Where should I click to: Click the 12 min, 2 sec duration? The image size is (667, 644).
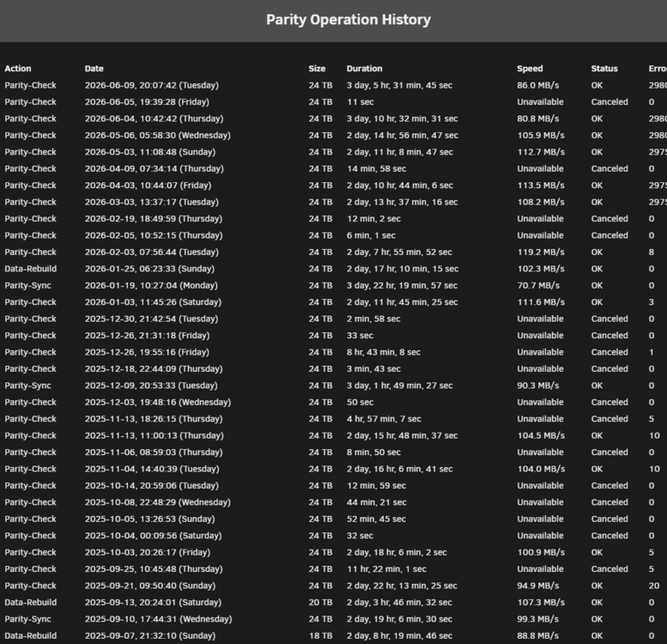pos(373,219)
